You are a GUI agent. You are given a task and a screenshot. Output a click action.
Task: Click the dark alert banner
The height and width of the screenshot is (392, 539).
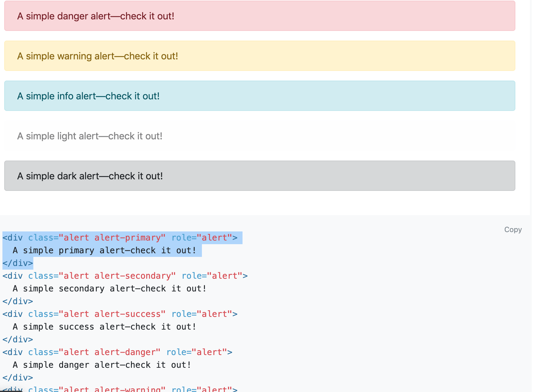(260, 176)
